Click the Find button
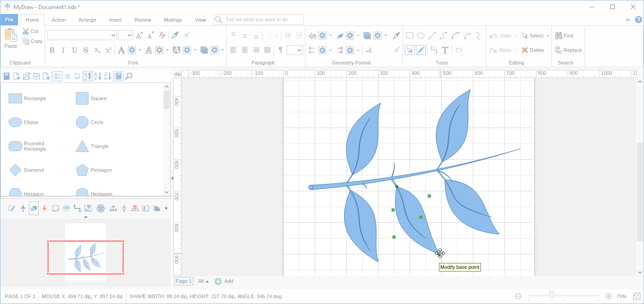The width and height of the screenshot is (644, 304). point(564,36)
